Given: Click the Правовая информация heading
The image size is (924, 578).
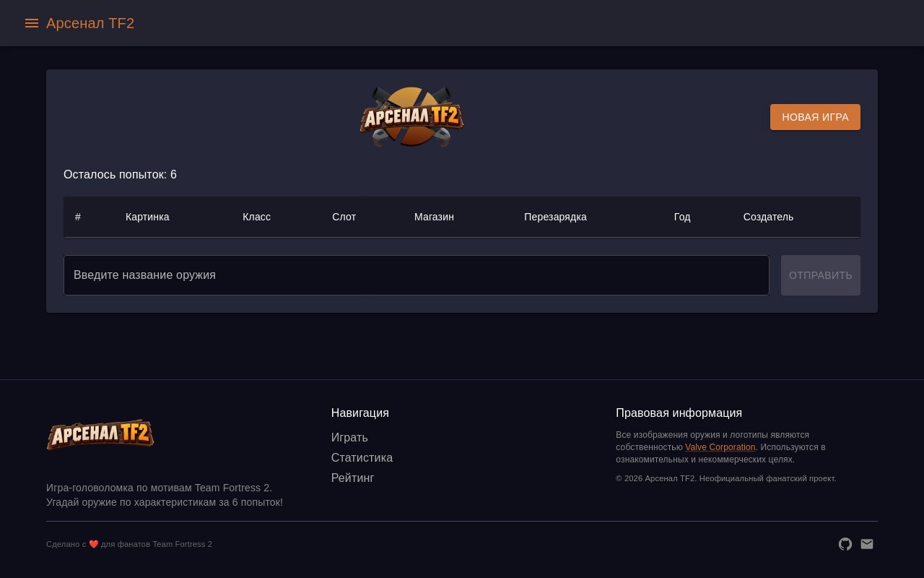Looking at the screenshot, I should coord(679,413).
